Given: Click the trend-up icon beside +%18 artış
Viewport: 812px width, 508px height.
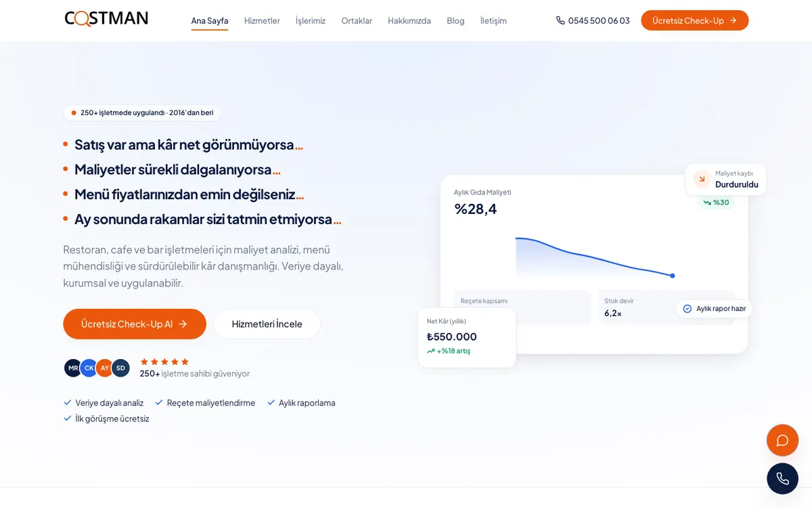Looking at the screenshot, I should point(431,351).
